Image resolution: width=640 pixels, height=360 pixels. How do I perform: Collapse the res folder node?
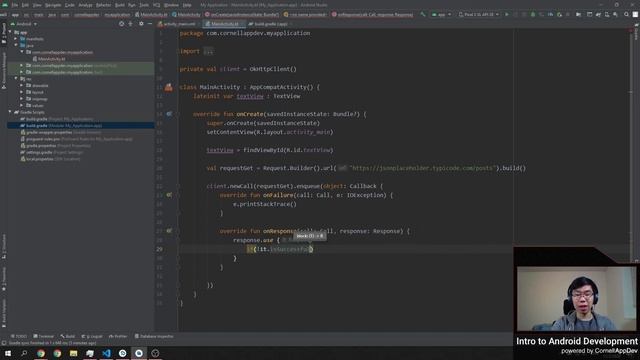pyautogui.click(x=16, y=79)
